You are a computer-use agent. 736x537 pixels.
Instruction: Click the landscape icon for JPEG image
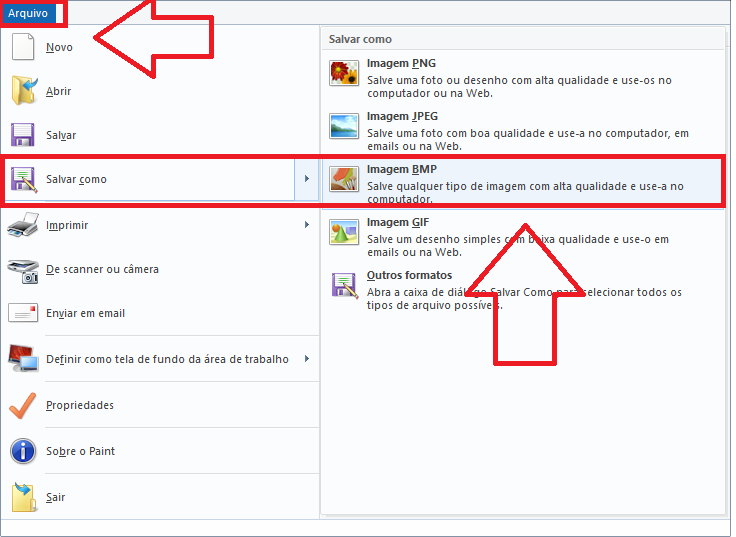344,126
